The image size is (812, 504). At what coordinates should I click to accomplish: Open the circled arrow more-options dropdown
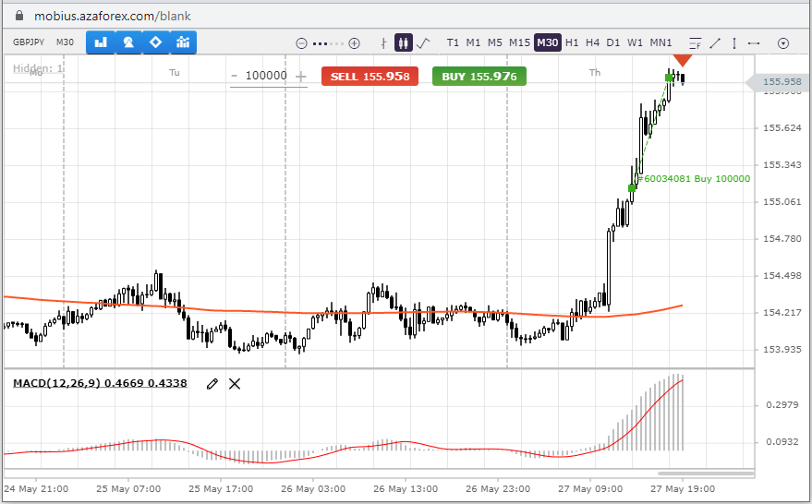pos(783,42)
